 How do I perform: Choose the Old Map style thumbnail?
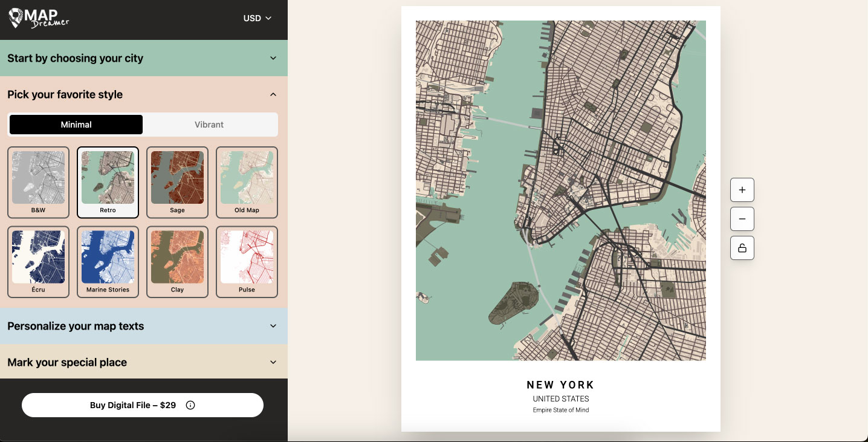point(247,182)
